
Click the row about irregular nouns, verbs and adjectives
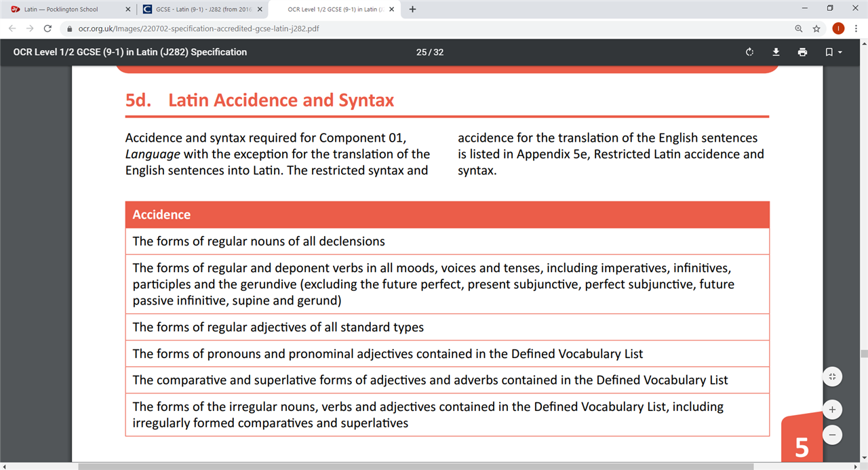coord(448,414)
